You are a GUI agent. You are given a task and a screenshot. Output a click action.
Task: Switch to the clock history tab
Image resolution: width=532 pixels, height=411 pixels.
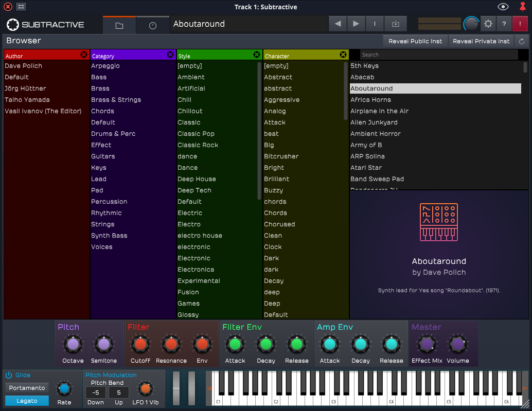coord(153,25)
